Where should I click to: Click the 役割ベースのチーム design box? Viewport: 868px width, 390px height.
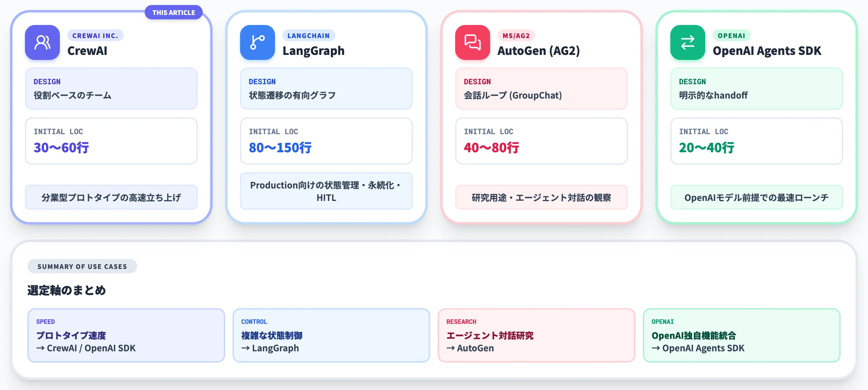coord(111,89)
